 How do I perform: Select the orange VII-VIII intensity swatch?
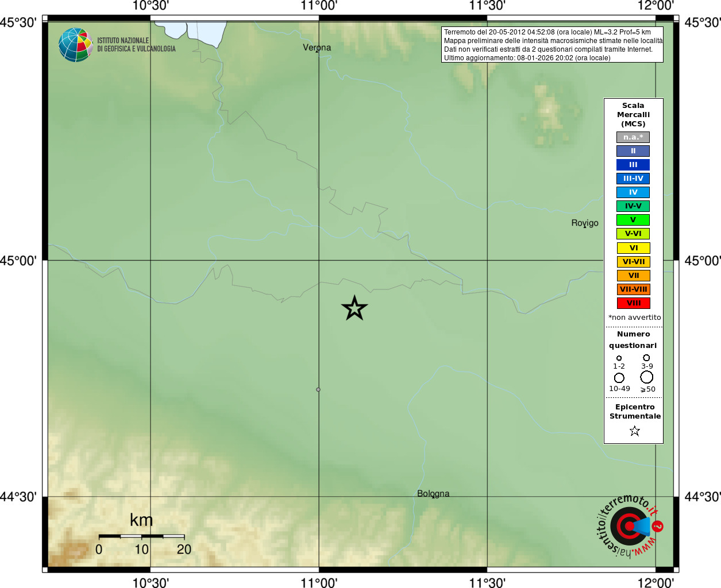coord(633,289)
